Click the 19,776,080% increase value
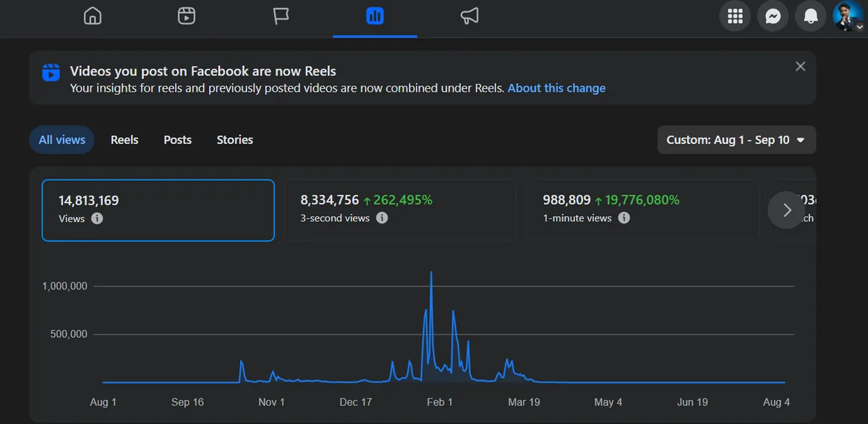 (x=637, y=200)
